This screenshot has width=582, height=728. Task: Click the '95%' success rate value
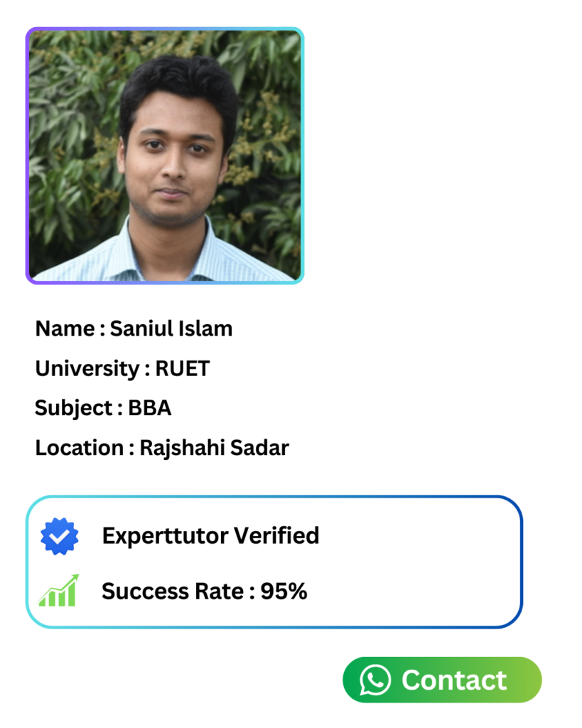click(x=284, y=591)
